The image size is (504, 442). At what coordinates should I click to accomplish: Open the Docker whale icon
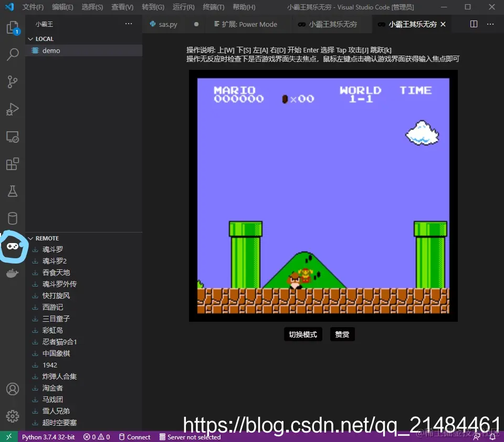(13, 273)
